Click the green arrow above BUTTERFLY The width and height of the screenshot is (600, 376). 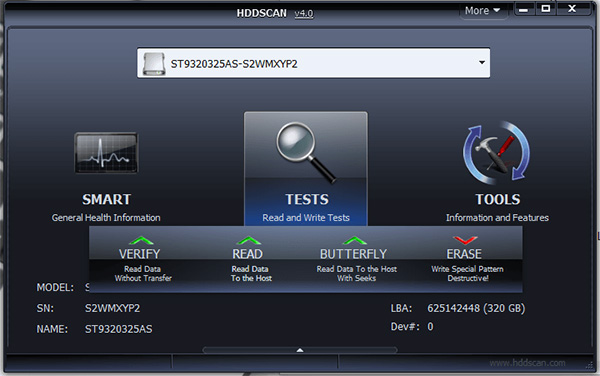click(355, 241)
